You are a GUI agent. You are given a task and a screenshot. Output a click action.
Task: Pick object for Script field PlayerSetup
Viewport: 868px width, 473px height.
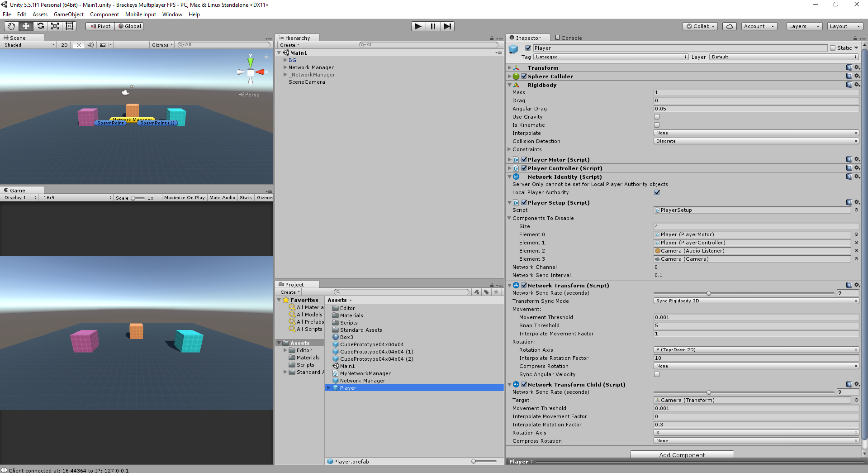click(x=856, y=210)
